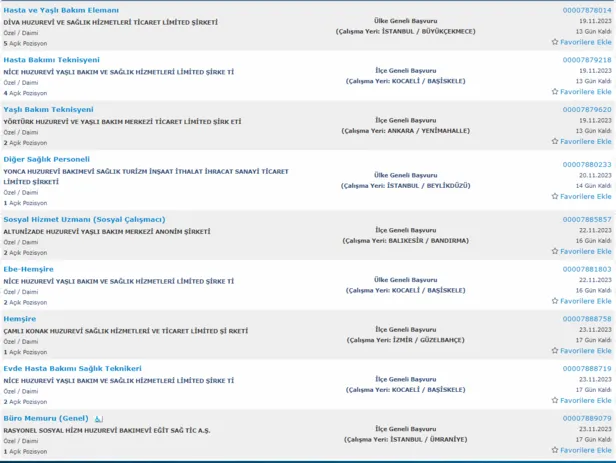Open Büro Memuru (Genel) job title

click(46, 418)
